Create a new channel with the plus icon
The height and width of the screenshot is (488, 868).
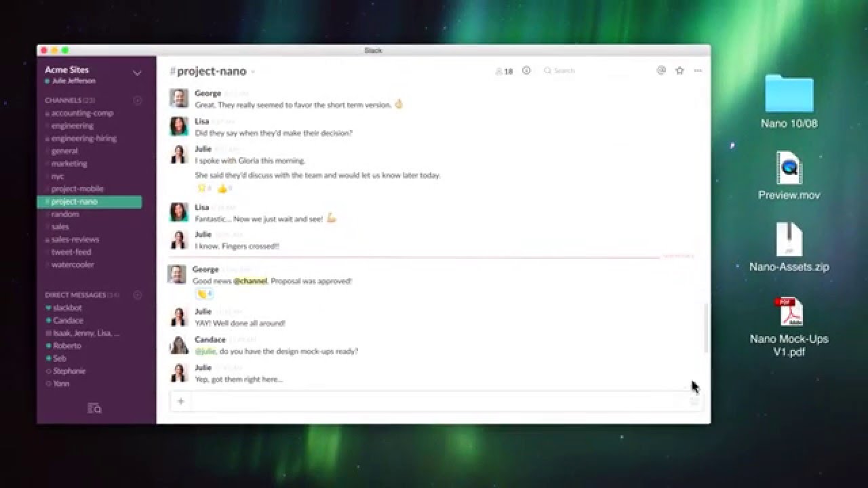(x=138, y=100)
